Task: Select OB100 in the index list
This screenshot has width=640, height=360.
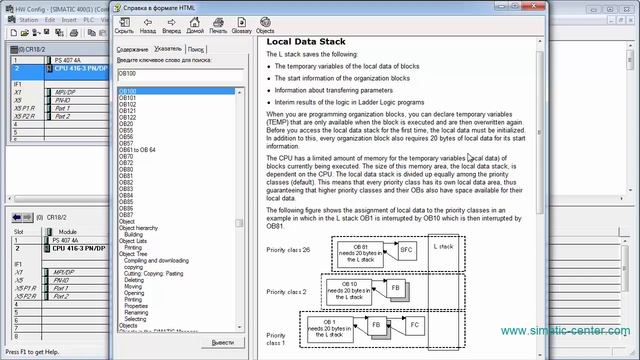Action: pyautogui.click(x=176, y=91)
